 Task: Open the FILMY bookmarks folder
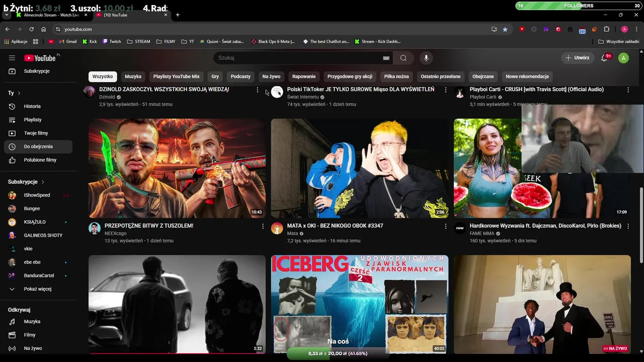click(166, 42)
